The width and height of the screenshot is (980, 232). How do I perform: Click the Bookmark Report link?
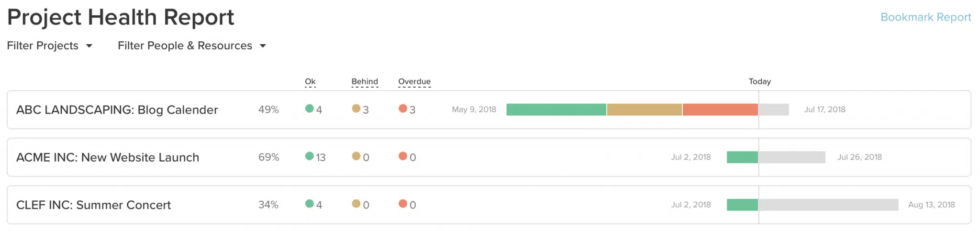pos(925,17)
